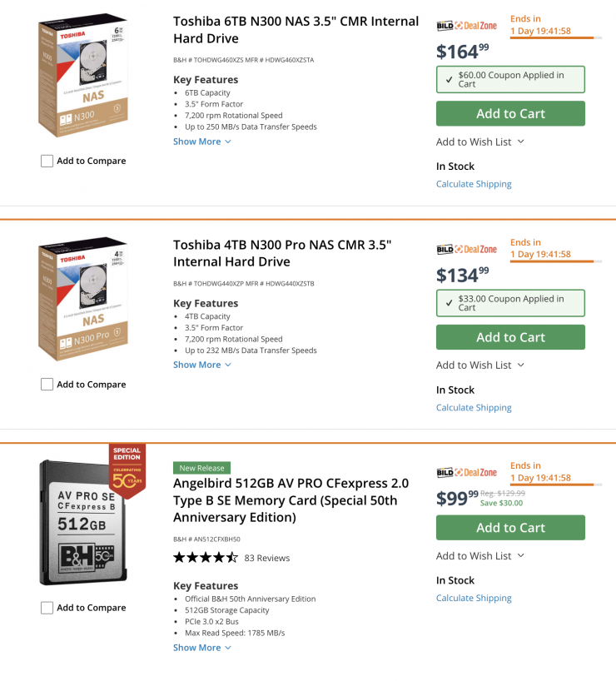Click the BILD Deal Zone logo for Toshiba 4TB
The width and height of the screenshot is (616, 681).
coord(466,249)
